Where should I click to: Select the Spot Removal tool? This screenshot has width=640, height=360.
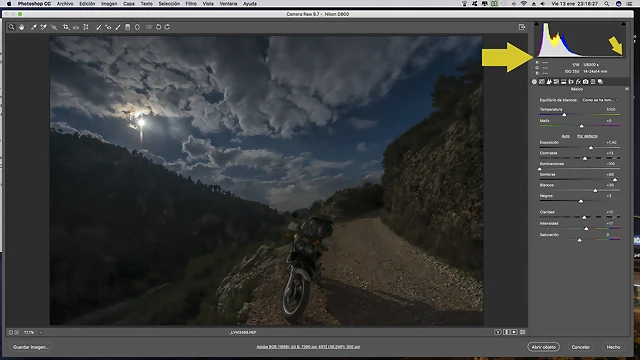(x=98, y=27)
